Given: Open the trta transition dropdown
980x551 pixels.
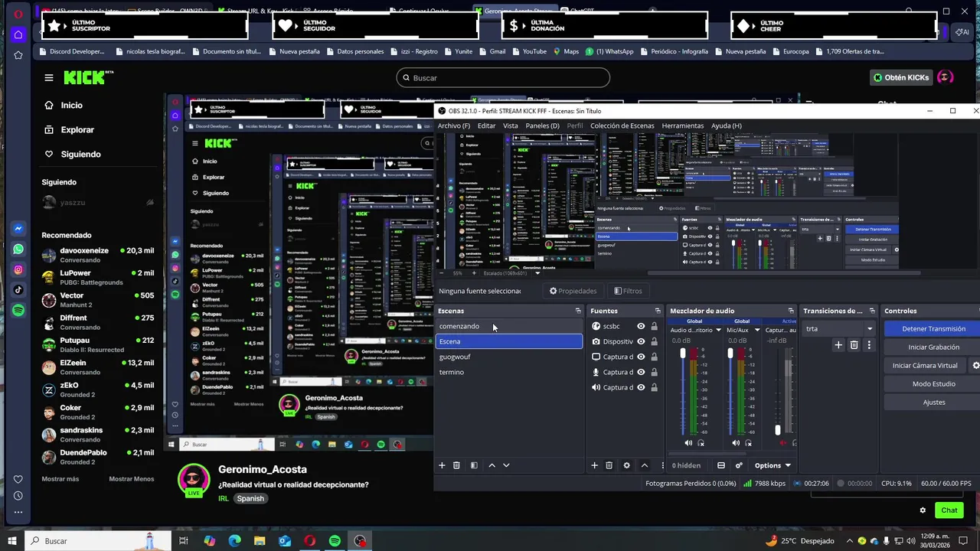Looking at the screenshot, I should pyautogui.click(x=869, y=329).
